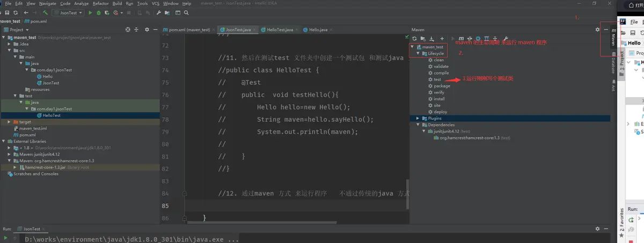Expand the .idea folder
Screen dimensions: 644x243
(9, 43)
